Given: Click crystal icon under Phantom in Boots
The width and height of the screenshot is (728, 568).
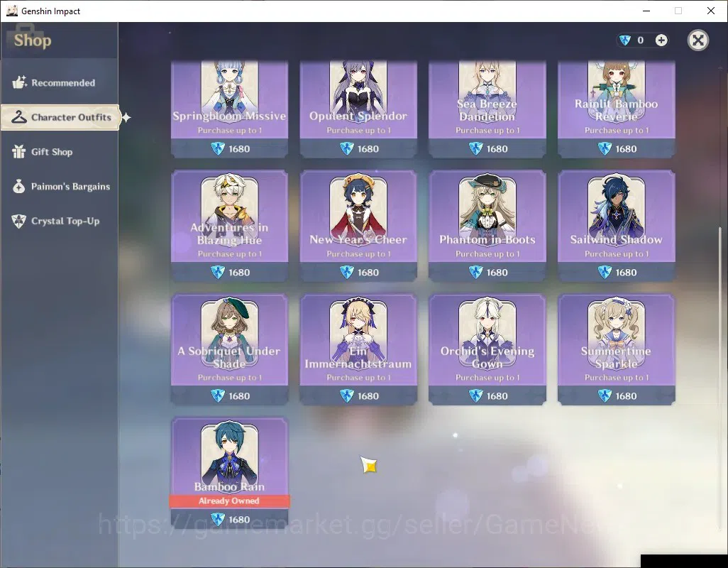Looking at the screenshot, I should click(x=476, y=272).
